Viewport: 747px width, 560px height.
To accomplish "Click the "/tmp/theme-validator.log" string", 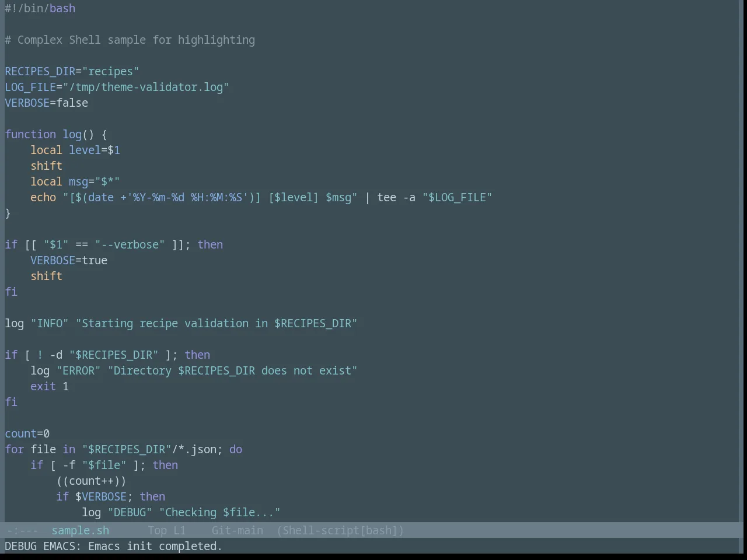I will (146, 87).
